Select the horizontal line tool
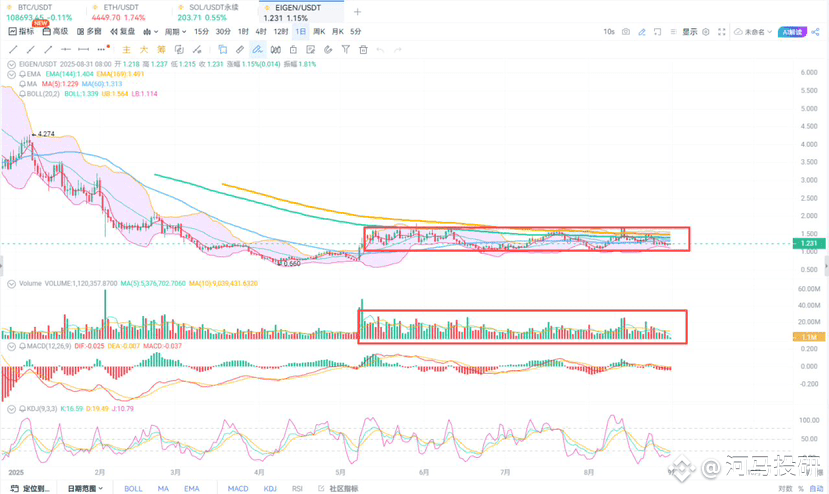 pyautogui.click(x=66, y=49)
